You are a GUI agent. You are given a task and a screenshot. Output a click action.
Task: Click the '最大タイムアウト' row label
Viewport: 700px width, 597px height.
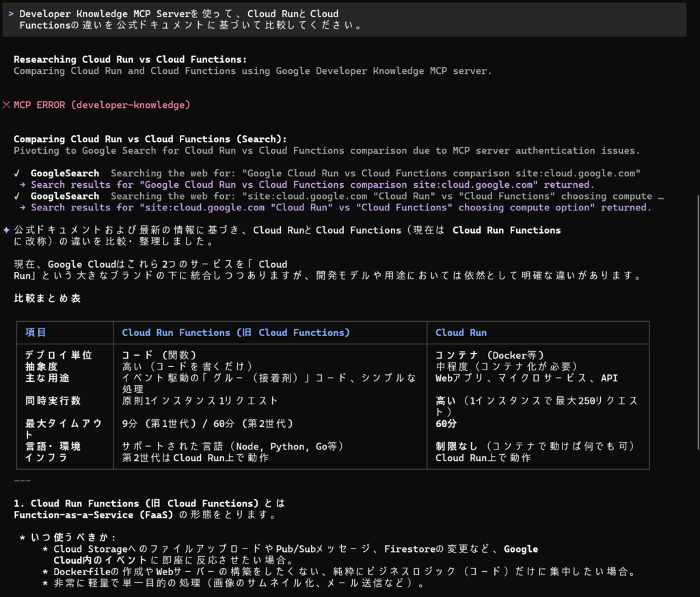point(64,429)
